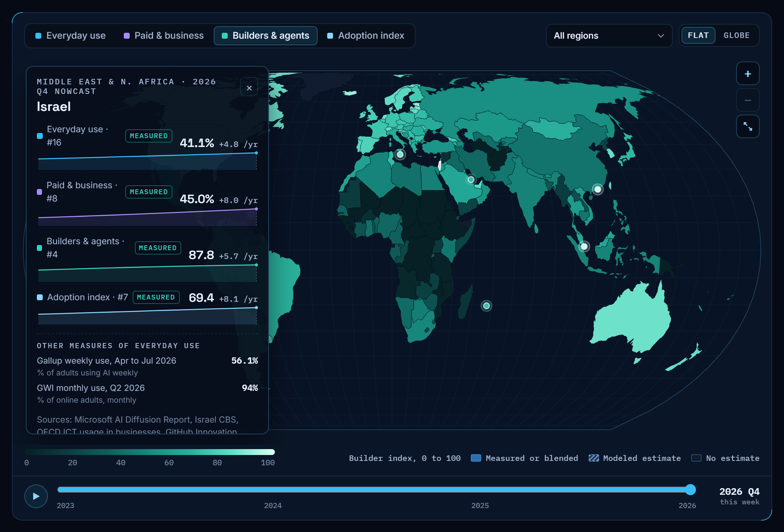The image size is (784, 532).
Task: Switch to FLAT map view
Action: coord(698,36)
